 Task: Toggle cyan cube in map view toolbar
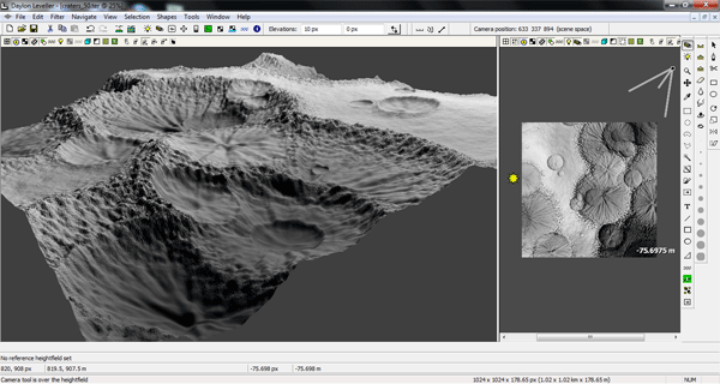coord(604,42)
